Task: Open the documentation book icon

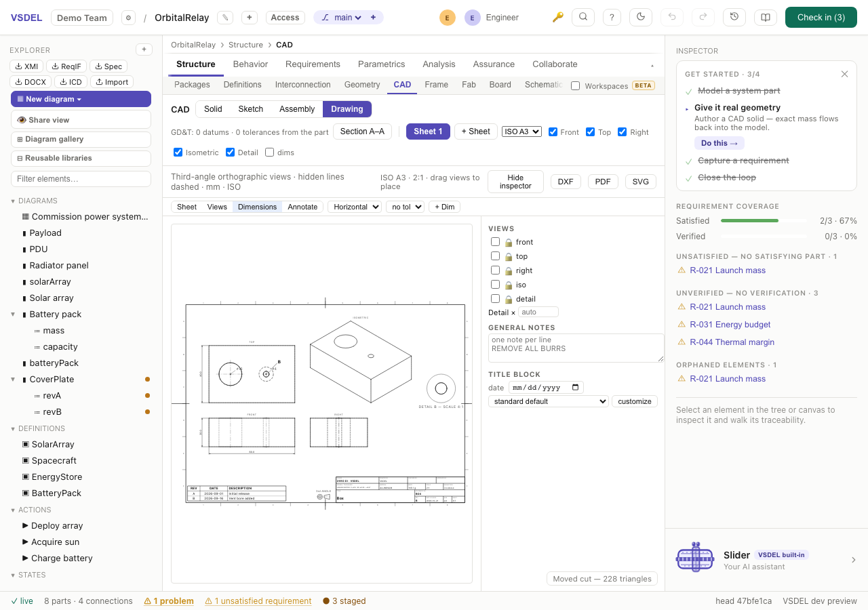Action: pyautogui.click(x=766, y=18)
